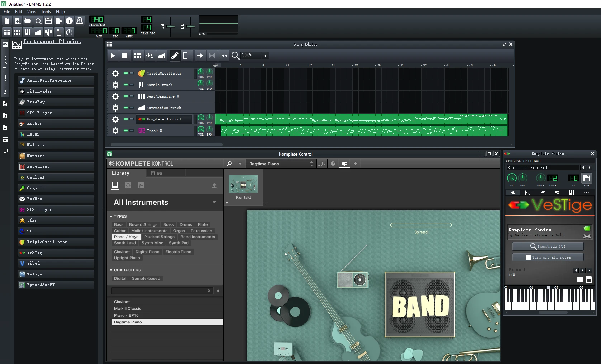Screen dimensions: 601x364
Task: Add an automation track in Song-Editor
Action: [x=162, y=56]
